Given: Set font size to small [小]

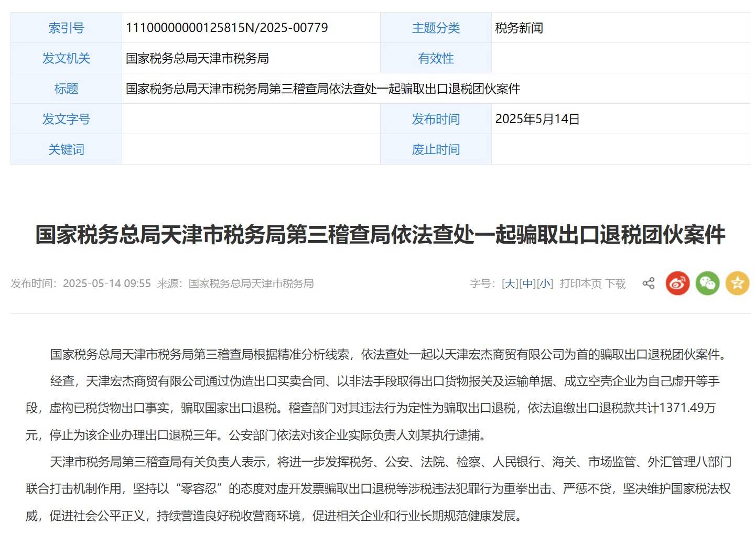Looking at the screenshot, I should [x=545, y=284].
